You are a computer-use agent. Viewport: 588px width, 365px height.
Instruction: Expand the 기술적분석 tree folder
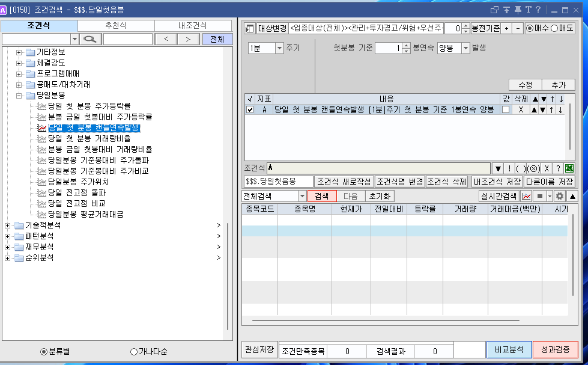click(7, 225)
